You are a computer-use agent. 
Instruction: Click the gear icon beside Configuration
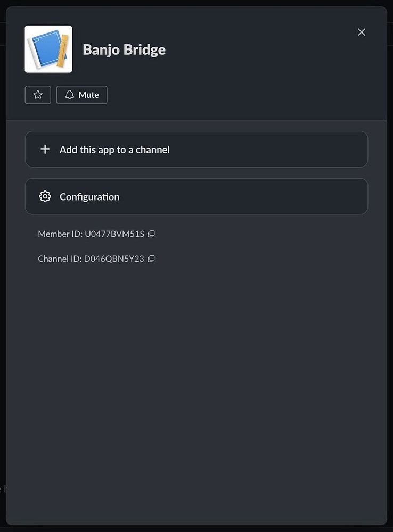coord(45,196)
